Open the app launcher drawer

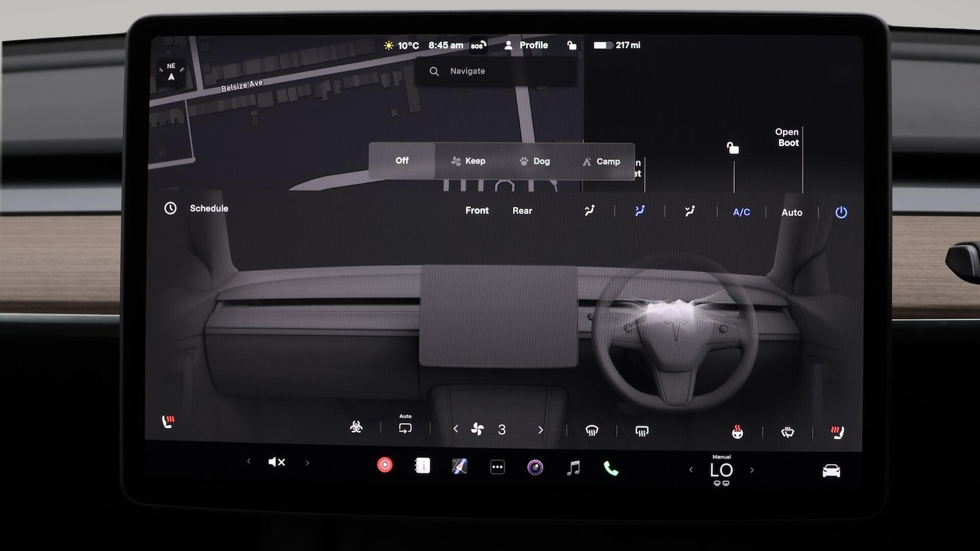pos(497,466)
